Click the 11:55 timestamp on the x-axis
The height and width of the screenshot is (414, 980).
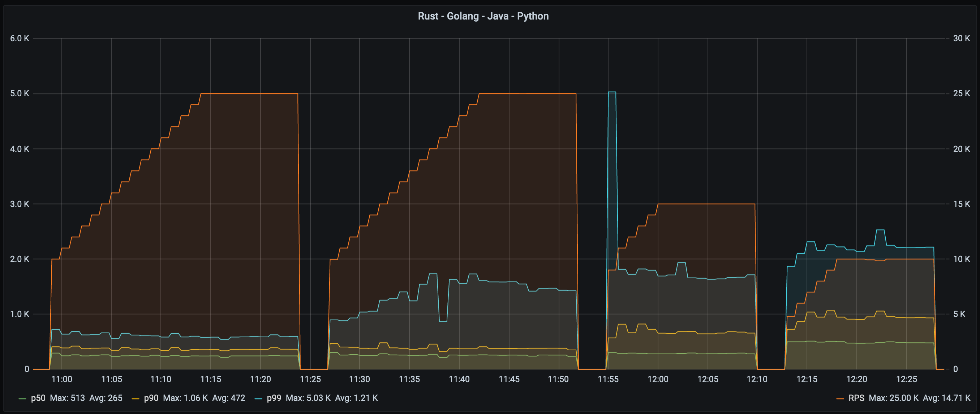pyautogui.click(x=609, y=379)
